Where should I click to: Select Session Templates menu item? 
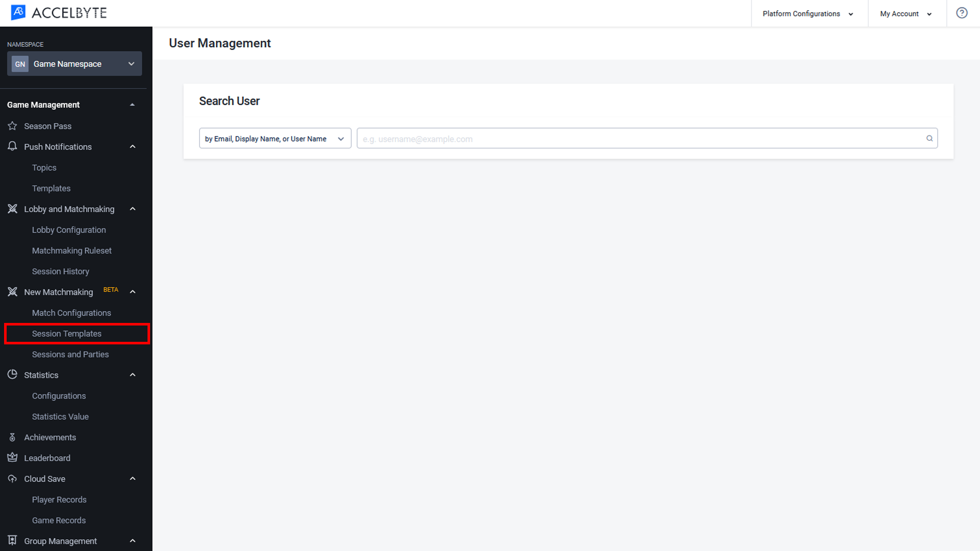[67, 333]
